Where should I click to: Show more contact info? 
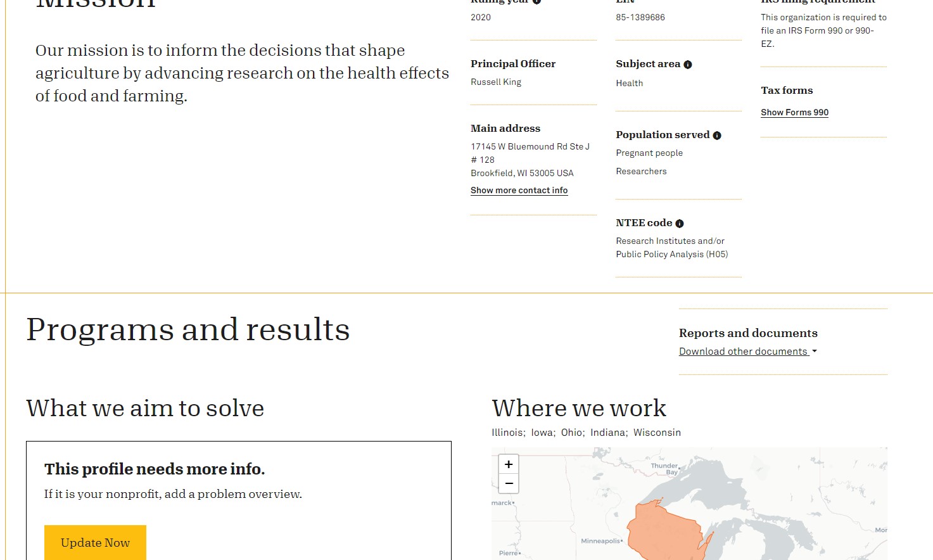pyautogui.click(x=519, y=190)
